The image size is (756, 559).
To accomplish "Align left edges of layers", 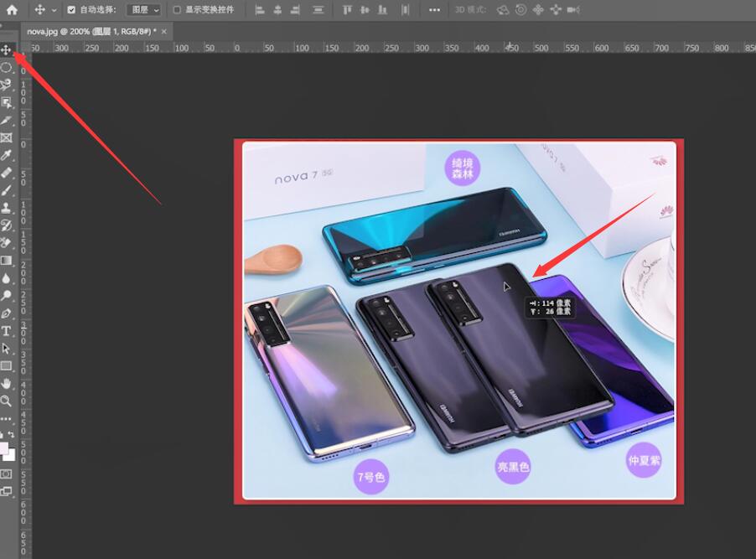I will [260, 10].
